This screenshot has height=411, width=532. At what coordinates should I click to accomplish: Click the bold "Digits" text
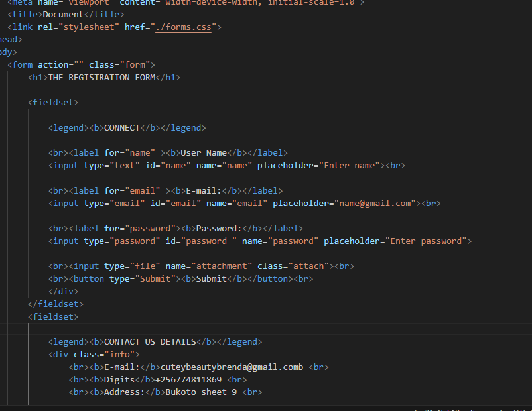(x=119, y=379)
